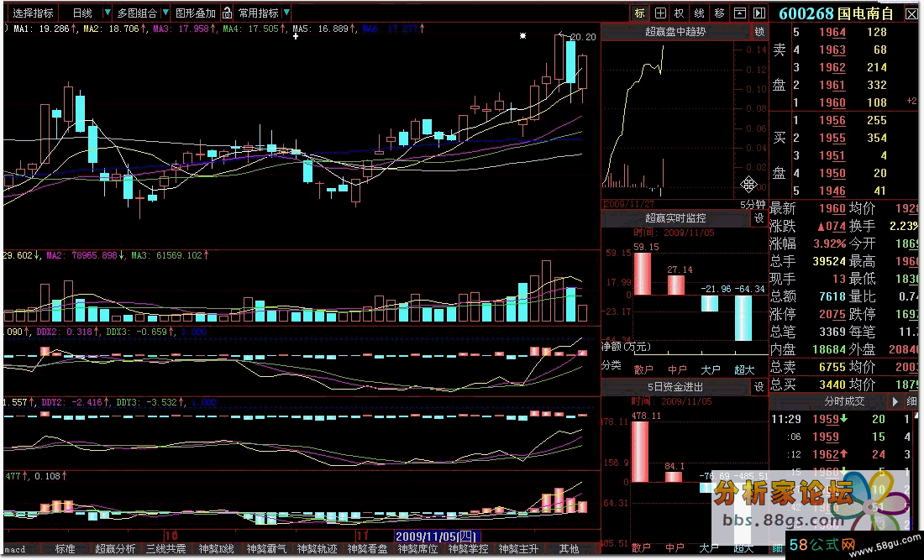Open the 常用指标 menu
This screenshot has width=924, height=560.
point(259,13)
